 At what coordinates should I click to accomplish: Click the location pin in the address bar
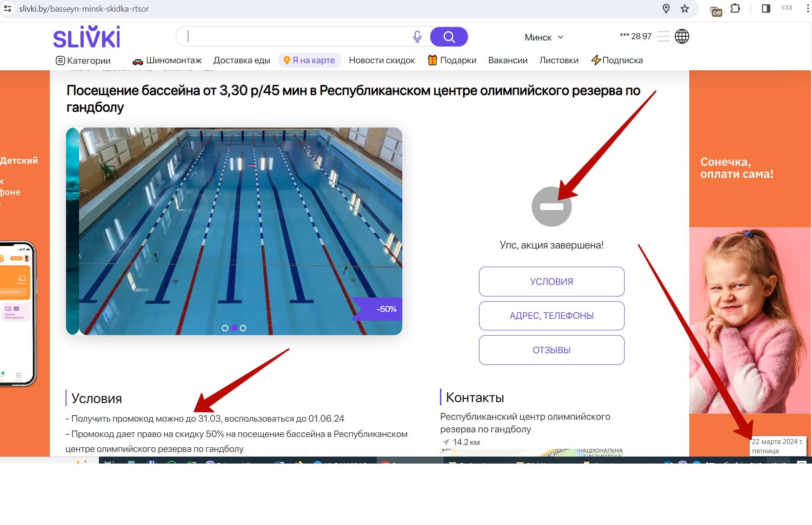coord(666,9)
